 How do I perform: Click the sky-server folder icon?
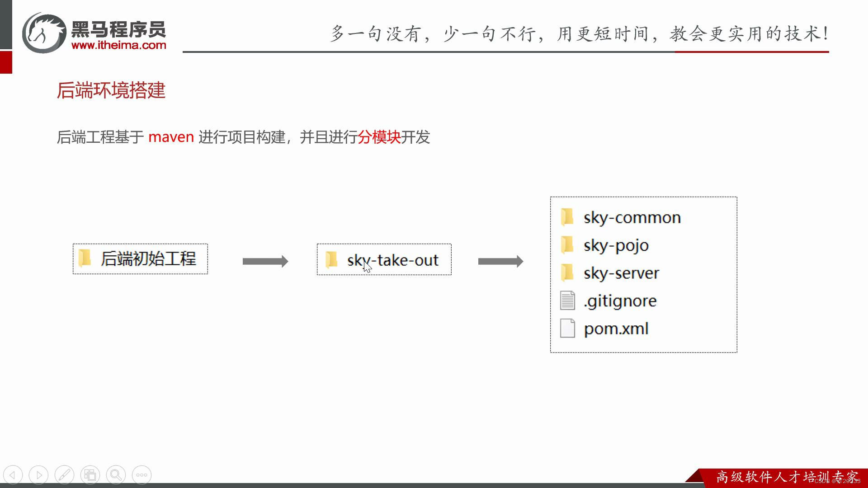(x=567, y=272)
